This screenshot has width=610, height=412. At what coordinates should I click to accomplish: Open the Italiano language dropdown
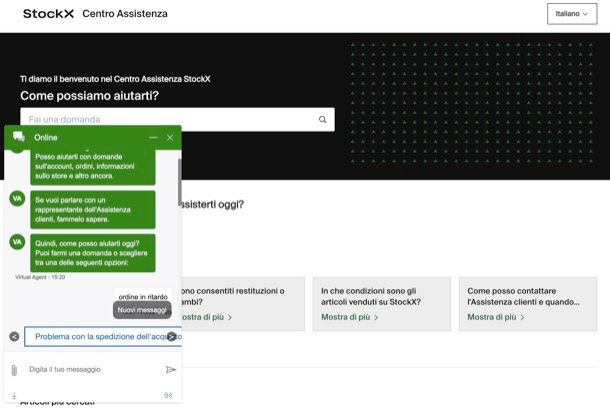(x=572, y=14)
